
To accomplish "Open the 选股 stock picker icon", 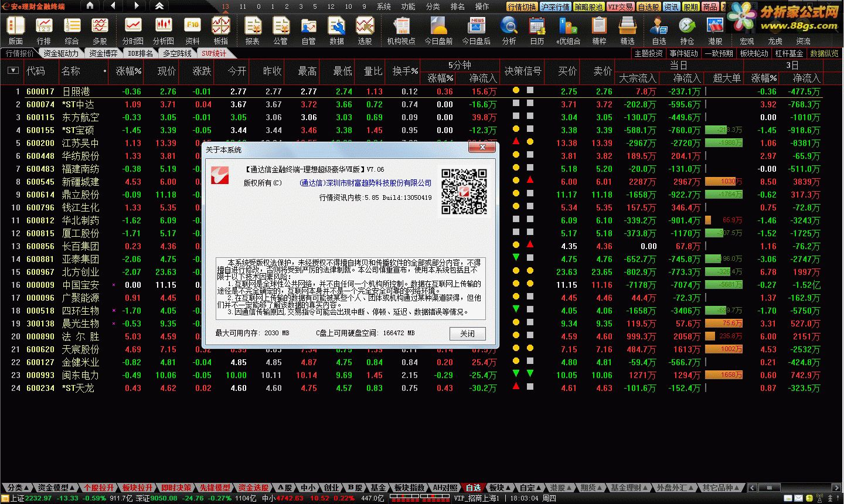I will pyautogui.click(x=365, y=30).
